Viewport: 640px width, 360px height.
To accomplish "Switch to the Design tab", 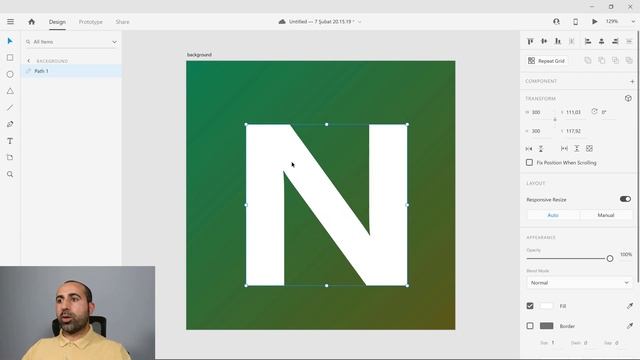I will pos(57,22).
